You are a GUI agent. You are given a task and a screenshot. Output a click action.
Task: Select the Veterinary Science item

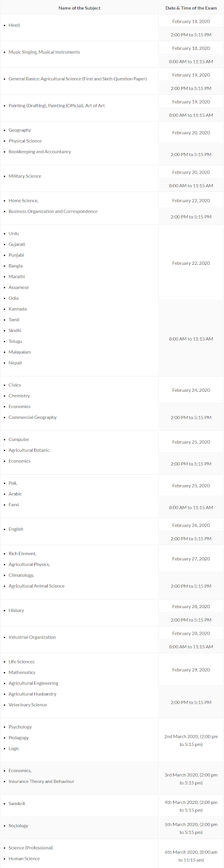28,705
